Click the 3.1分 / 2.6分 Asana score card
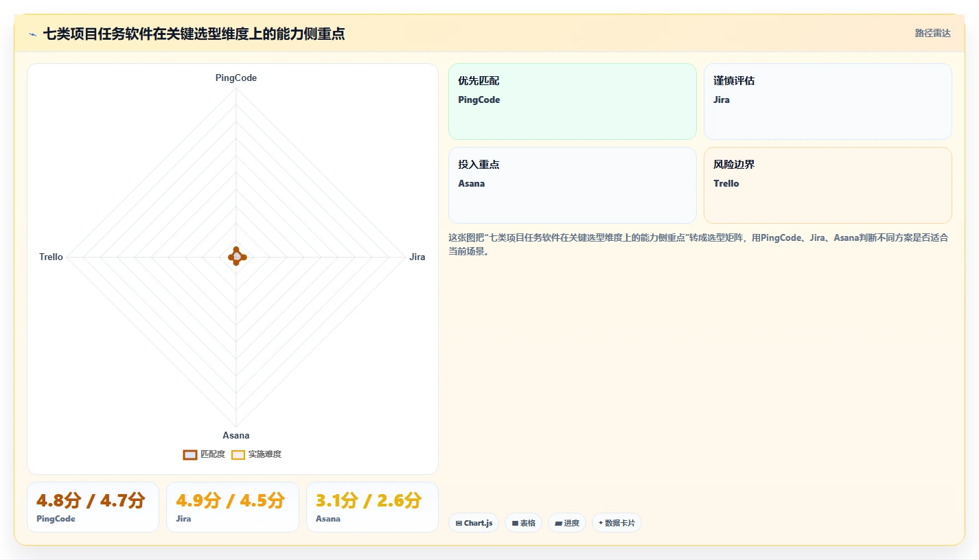The width and height of the screenshot is (979, 560). click(x=372, y=507)
